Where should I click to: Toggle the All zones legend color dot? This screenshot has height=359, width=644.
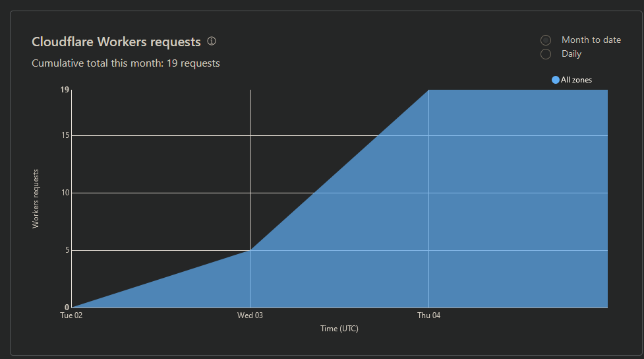point(555,80)
